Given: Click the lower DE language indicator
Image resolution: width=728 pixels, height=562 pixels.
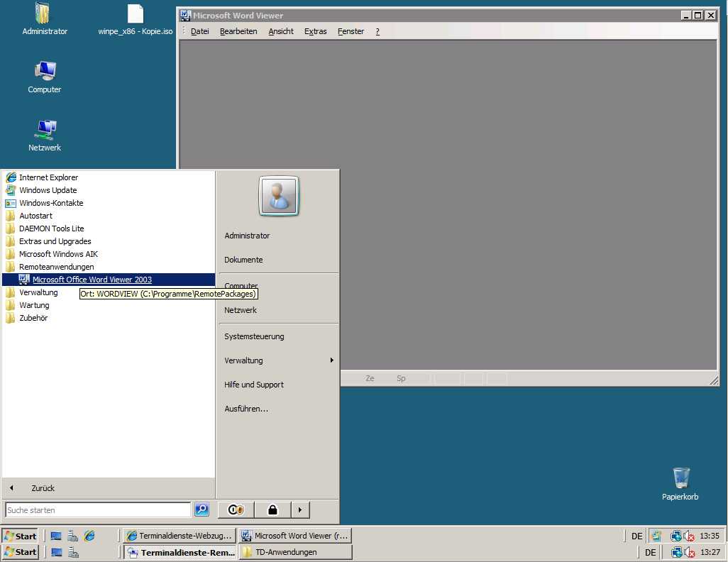Looking at the screenshot, I should tap(650, 552).
